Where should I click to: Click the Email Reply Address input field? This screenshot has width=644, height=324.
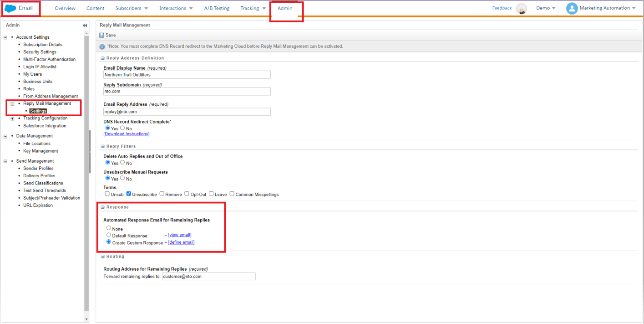187,112
